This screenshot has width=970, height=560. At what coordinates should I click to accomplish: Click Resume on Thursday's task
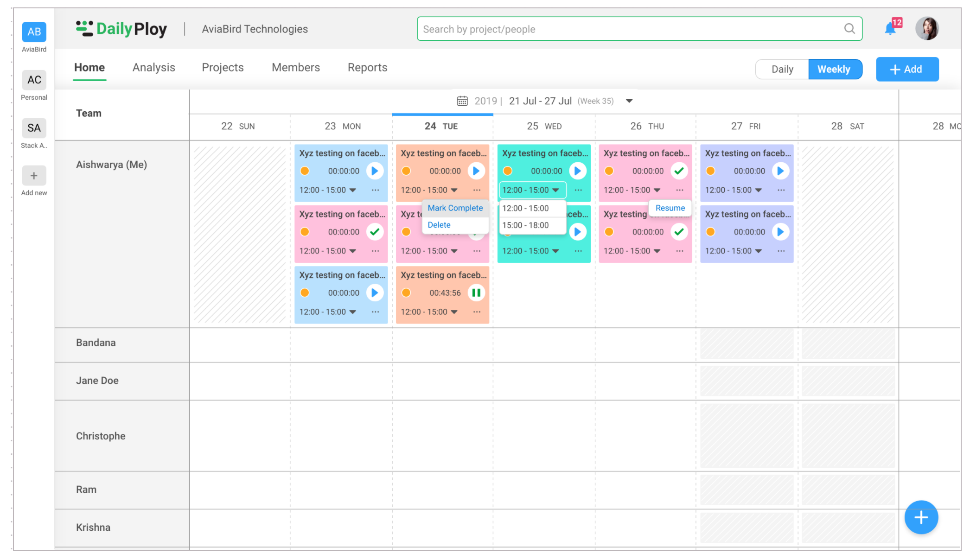click(670, 208)
